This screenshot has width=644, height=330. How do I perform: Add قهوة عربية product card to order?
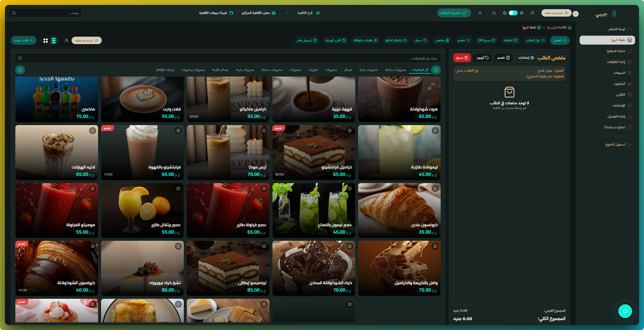click(x=314, y=99)
